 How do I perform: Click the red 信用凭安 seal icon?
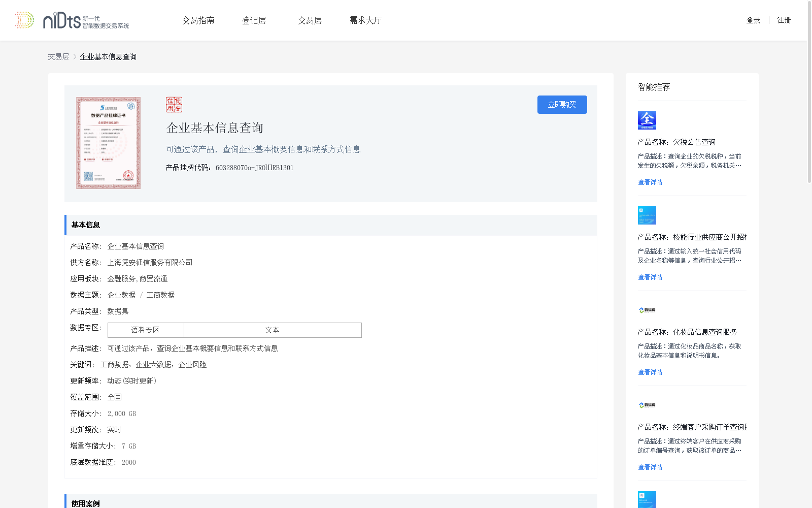tap(174, 105)
